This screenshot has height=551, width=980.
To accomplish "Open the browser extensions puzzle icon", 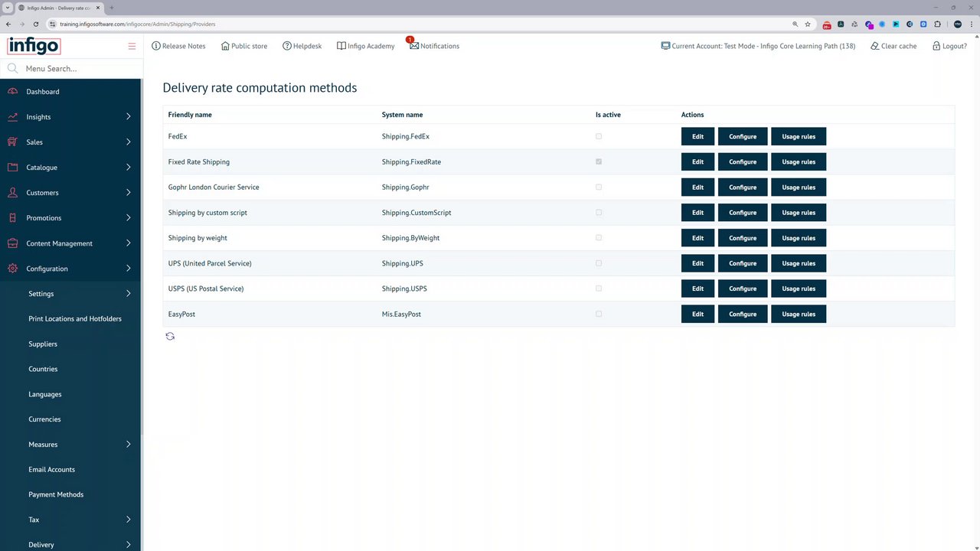I will [937, 24].
